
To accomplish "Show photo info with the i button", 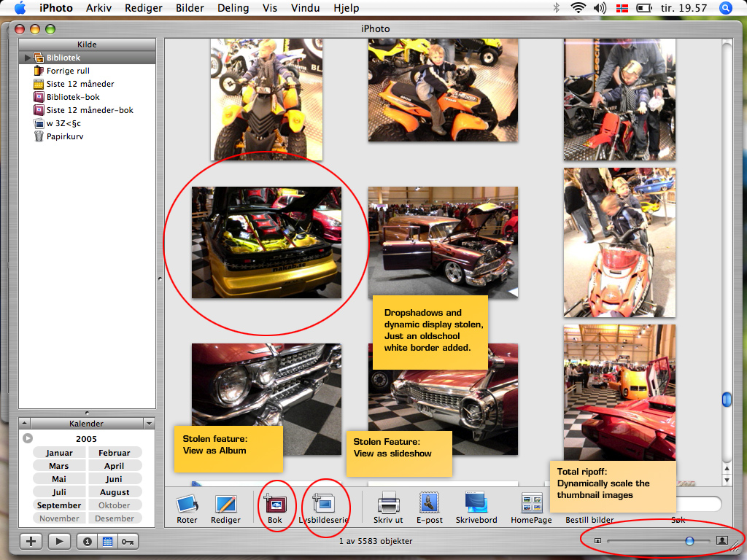I will point(88,542).
